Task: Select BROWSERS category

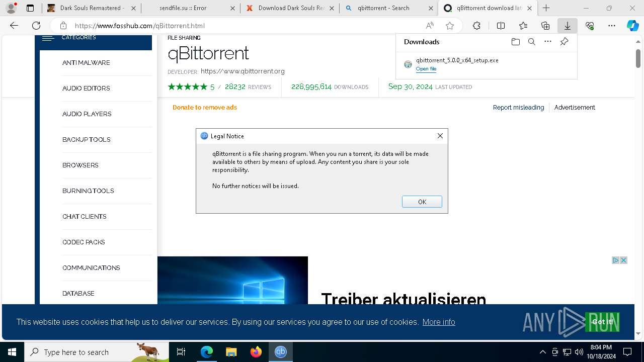Action: (x=80, y=165)
